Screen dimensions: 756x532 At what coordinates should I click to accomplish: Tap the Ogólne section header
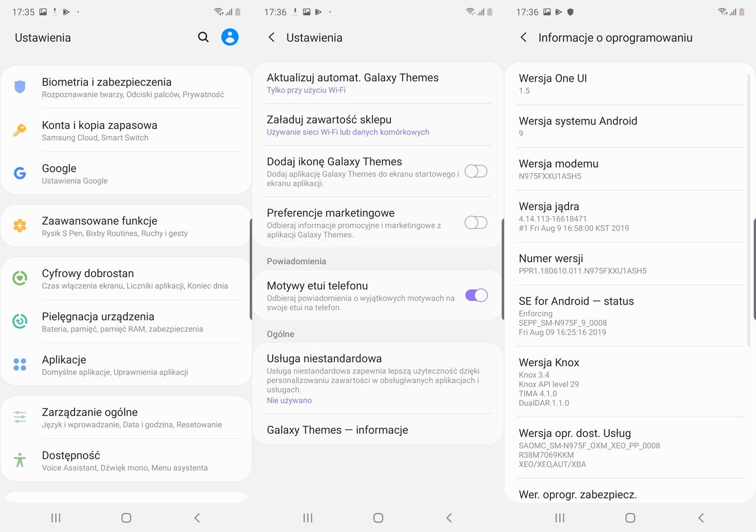280,334
